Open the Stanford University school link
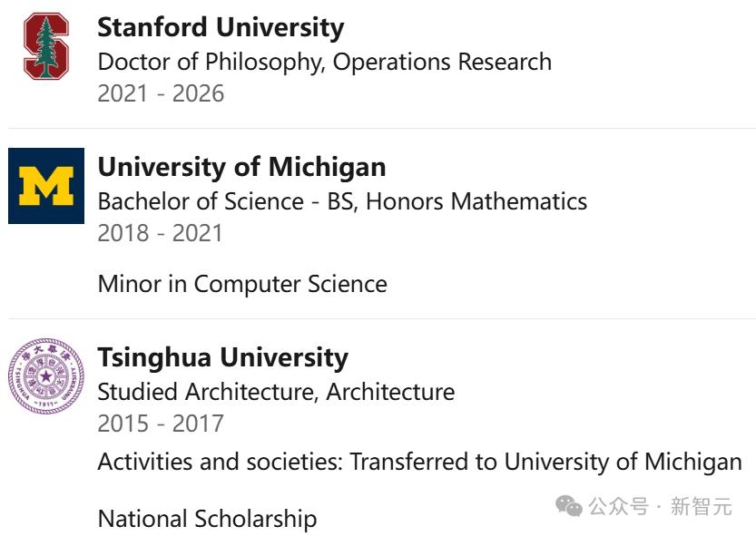 coord(221,27)
